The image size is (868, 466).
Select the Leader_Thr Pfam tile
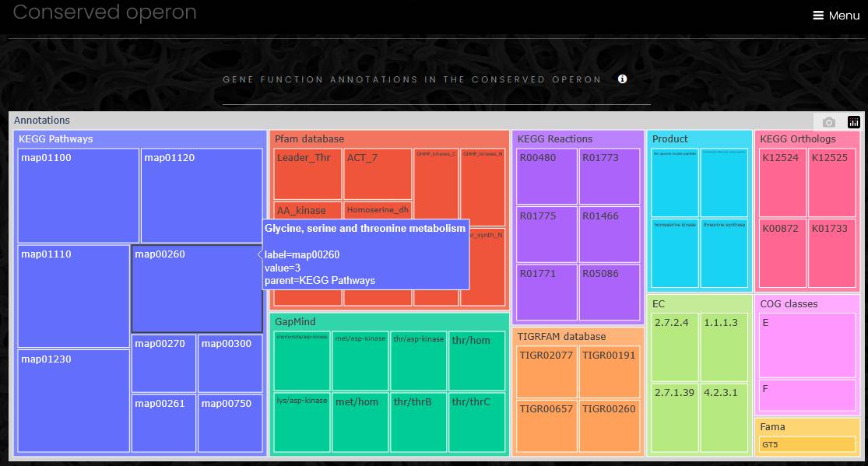tap(307, 173)
